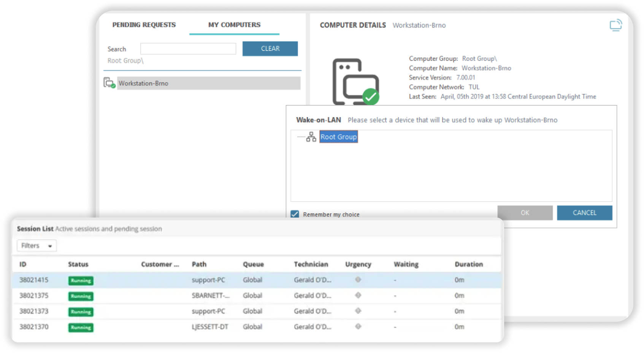The image size is (644, 353).
Task: Sort sessions by the ID column header
Action: 23,264
